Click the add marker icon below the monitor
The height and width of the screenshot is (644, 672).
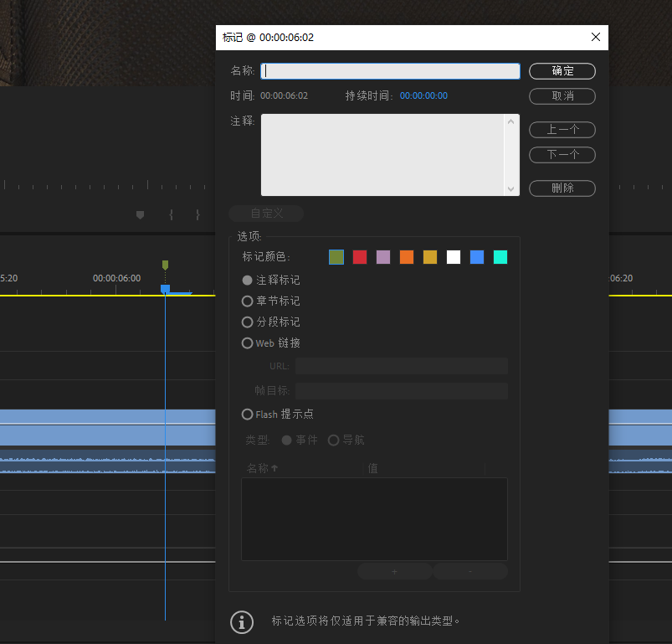pos(141,214)
